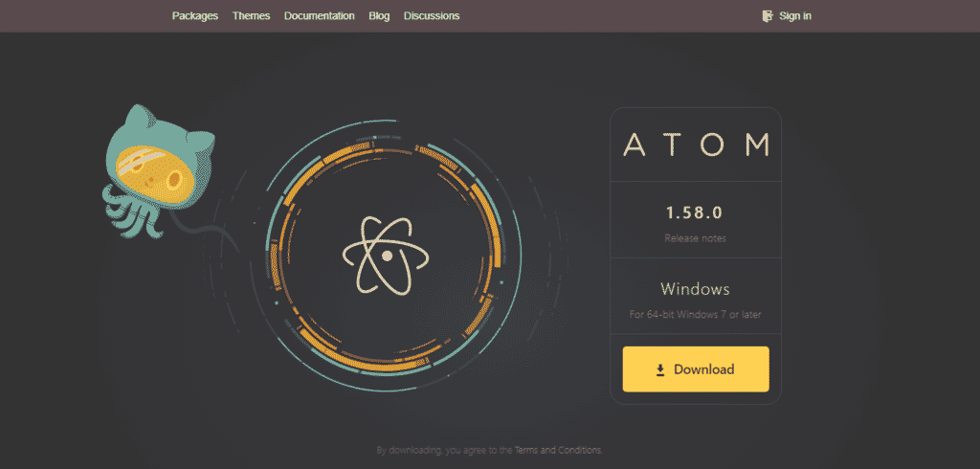This screenshot has width=980, height=469.
Task: Go to the Themes section
Action: tap(252, 15)
